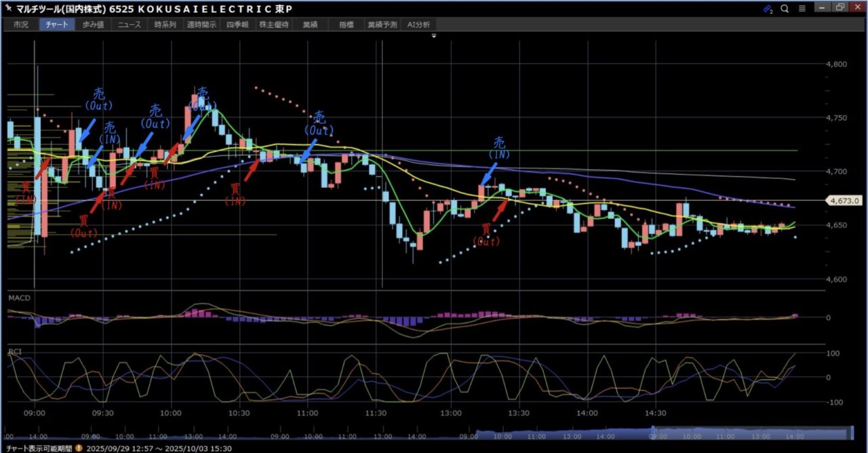Image resolution: width=868 pixels, height=453 pixels.
Task: Click the right handle of the range slider
Action: pos(852,433)
